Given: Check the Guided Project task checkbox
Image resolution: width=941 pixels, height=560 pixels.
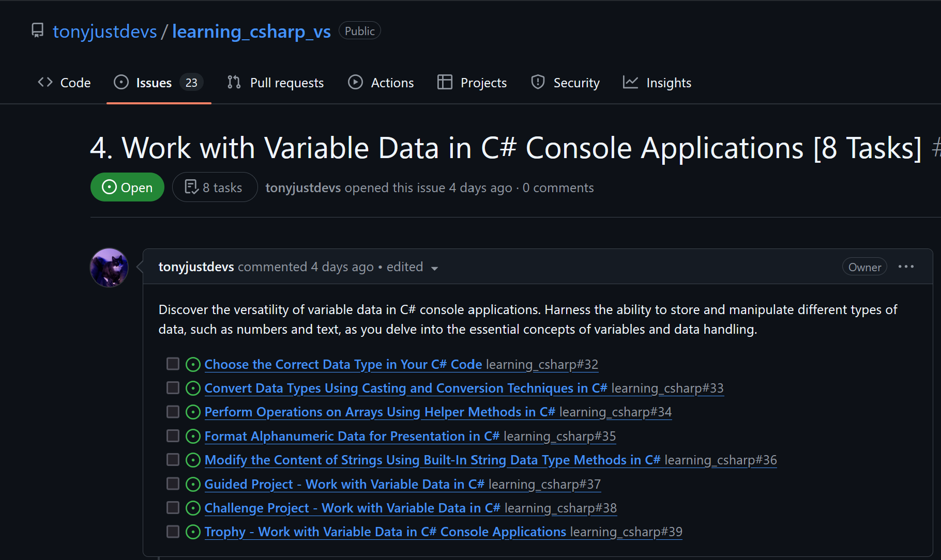Looking at the screenshot, I should tap(173, 484).
